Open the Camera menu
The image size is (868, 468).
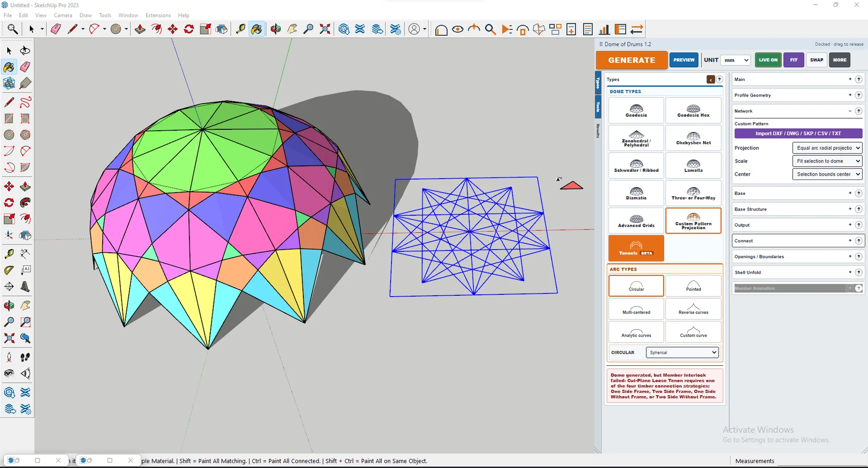[x=63, y=15]
